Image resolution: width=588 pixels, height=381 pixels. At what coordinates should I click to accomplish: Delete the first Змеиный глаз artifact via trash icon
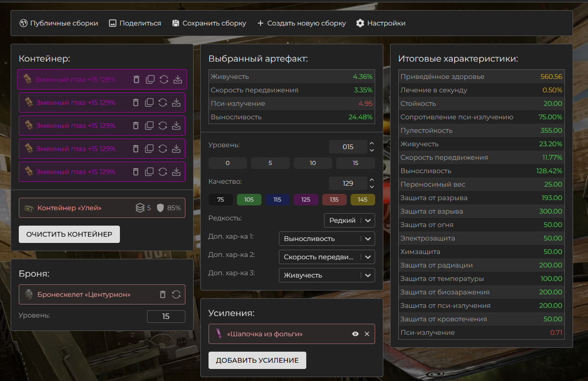click(136, 79)
